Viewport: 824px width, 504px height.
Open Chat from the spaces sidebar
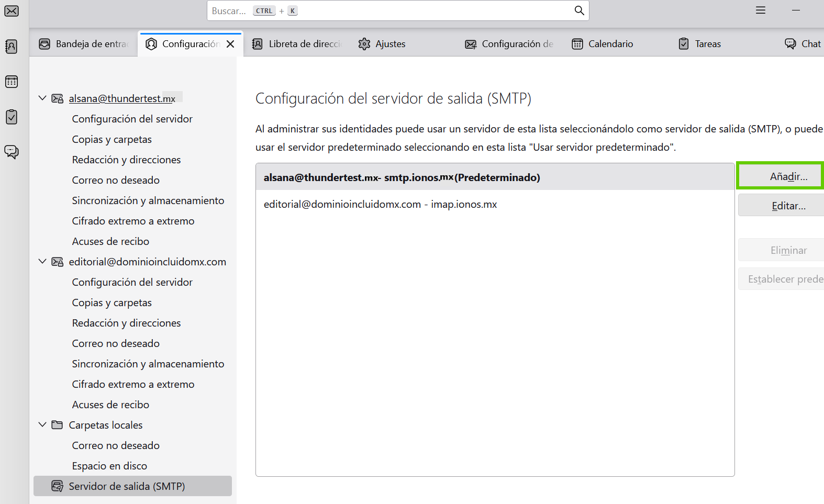coord(12,152)
